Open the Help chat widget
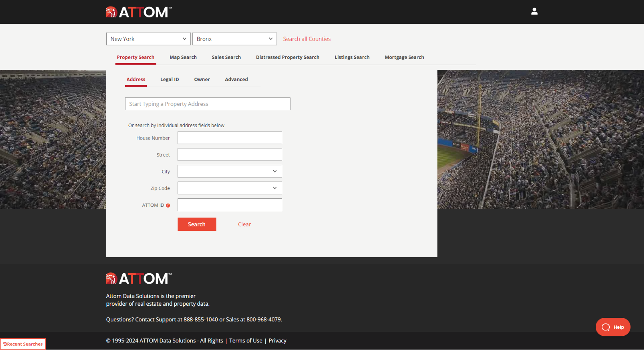The width and height of the screenshot is (644, 350). [x=613, y=327]
